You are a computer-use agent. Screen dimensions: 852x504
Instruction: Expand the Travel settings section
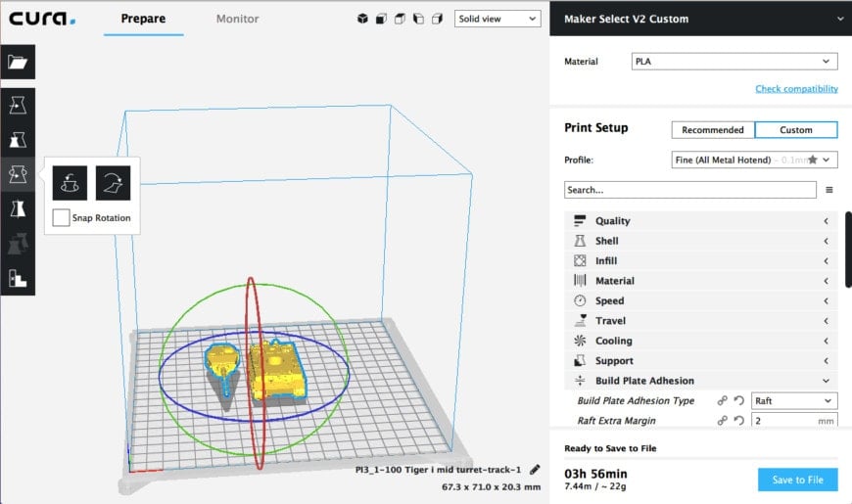click(701, 320)
